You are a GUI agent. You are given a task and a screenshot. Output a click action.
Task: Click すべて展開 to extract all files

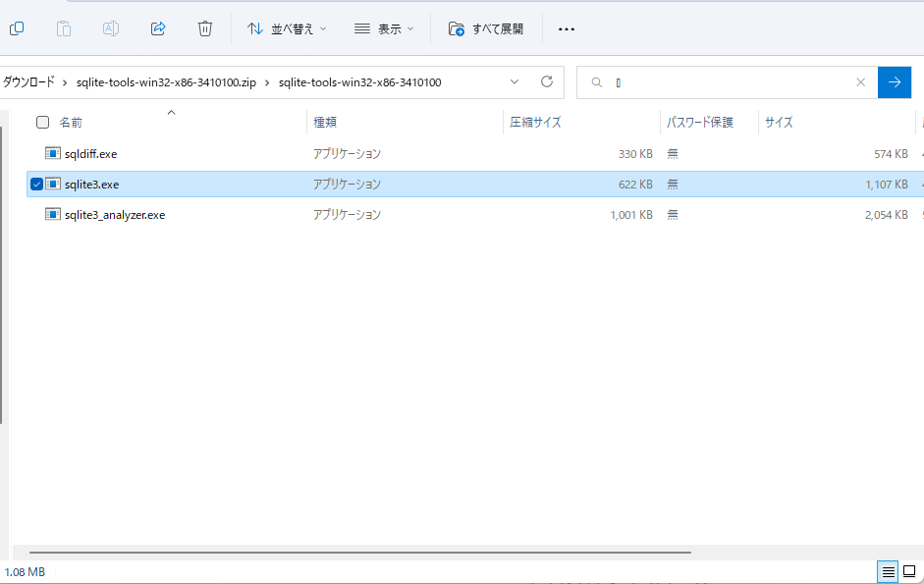pyautogui.click(x=487, y=29)
